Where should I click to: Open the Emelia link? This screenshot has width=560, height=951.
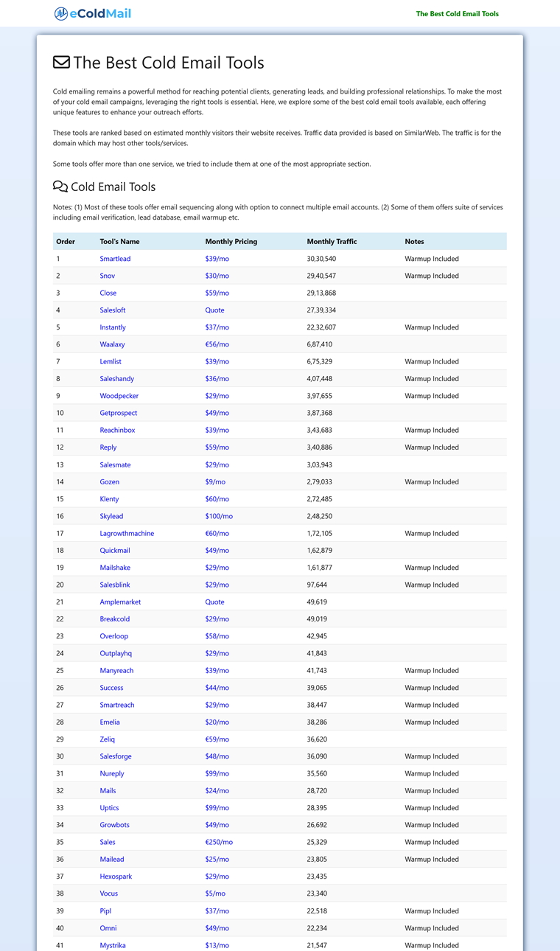click(x=110, y=722)
